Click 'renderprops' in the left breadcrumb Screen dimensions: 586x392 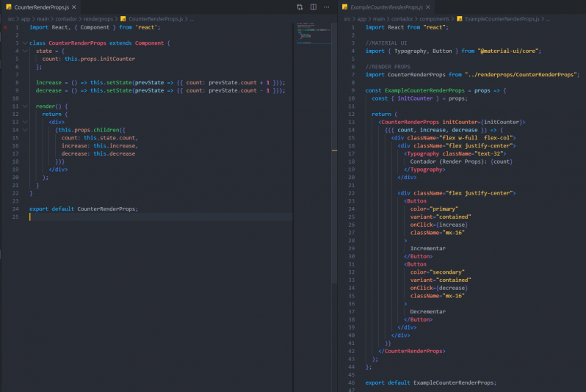[101, 18]
